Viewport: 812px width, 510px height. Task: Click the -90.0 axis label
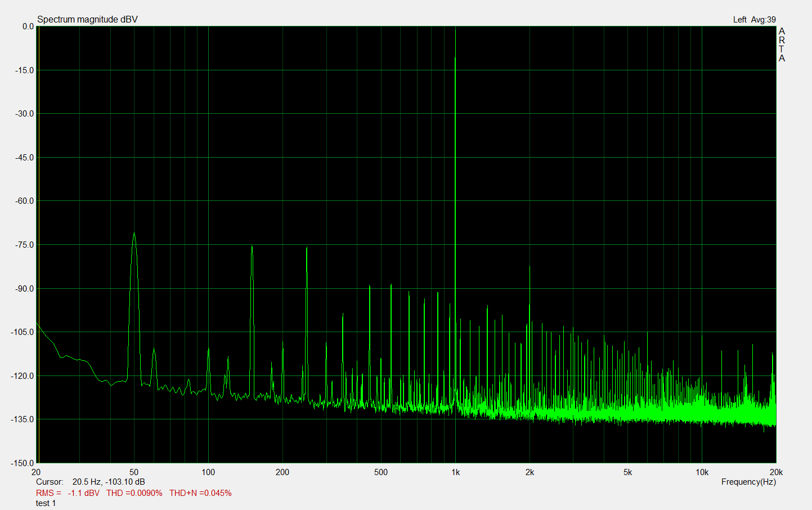(x=25, y=289)
